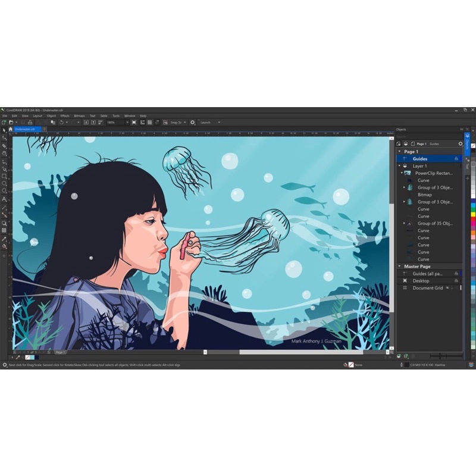Open the Open-file dropdown arrow

pos(17,123)
